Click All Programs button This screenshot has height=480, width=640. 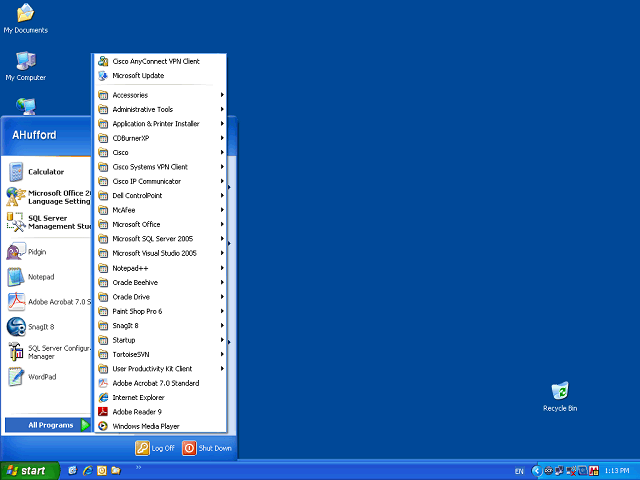(x=48, y=425)
